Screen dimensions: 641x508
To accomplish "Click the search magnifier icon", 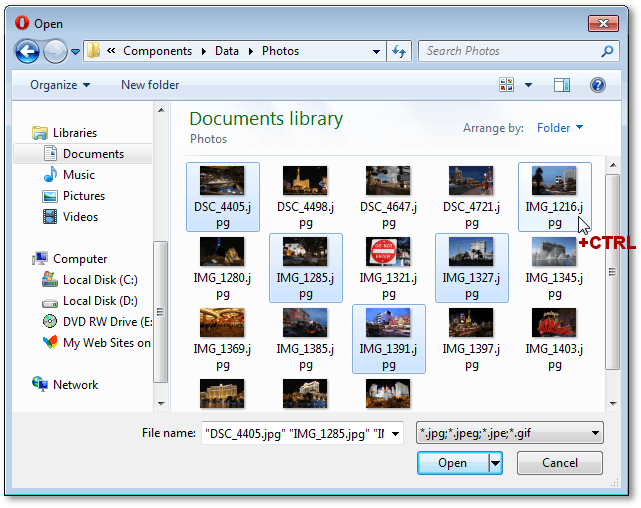I will pos(608,51).
